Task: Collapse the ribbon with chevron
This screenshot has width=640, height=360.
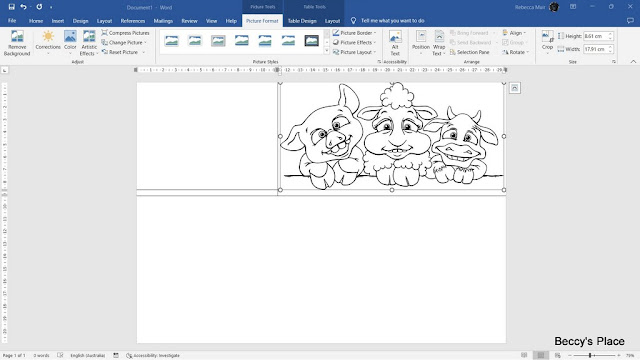Action: coord(633,62)
